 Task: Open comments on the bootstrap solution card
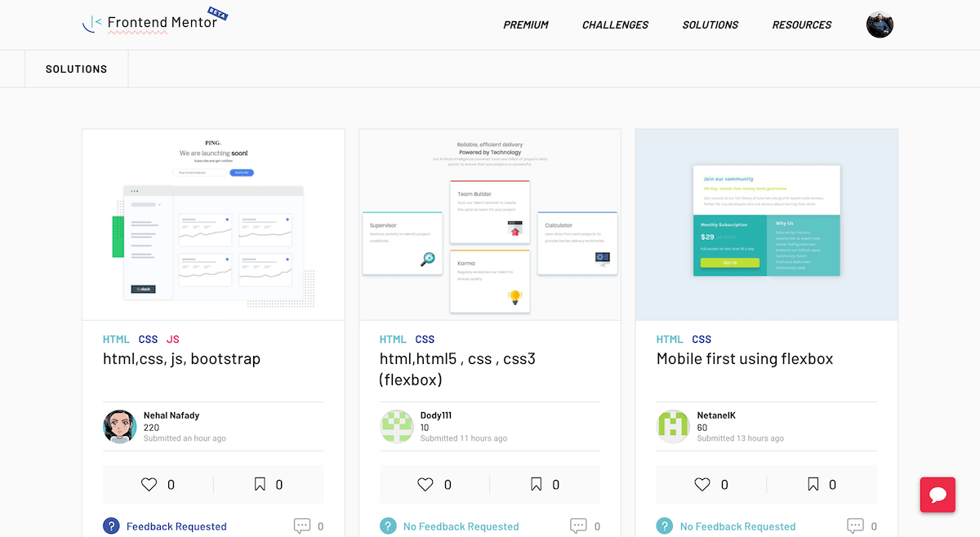click(x=304, y=526)
